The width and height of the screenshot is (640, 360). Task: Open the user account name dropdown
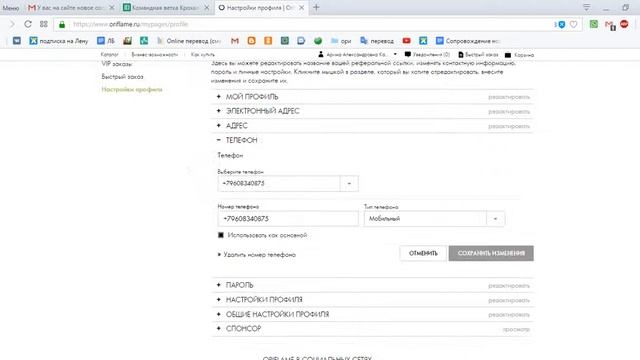(357, 54)
